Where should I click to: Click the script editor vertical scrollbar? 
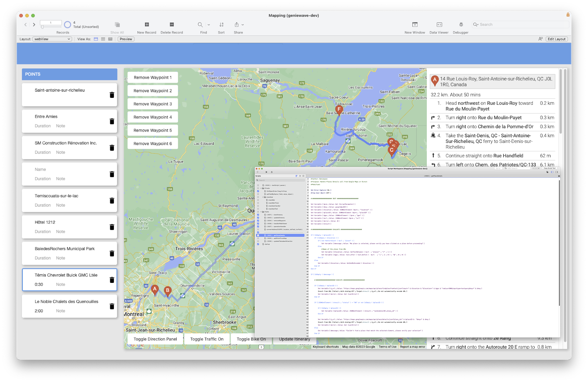point(559,243)
